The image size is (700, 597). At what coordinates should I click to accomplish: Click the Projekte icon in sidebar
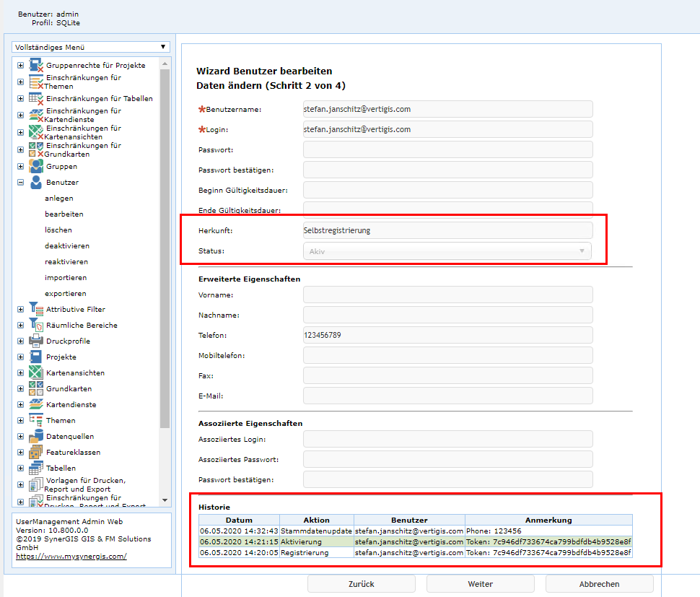click(x=36, y=357)
